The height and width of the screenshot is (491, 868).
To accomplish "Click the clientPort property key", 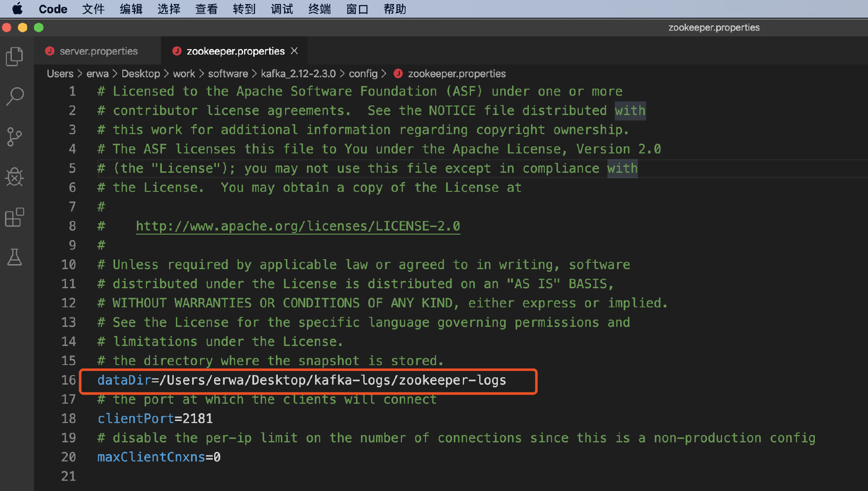I will click(135, 418).
